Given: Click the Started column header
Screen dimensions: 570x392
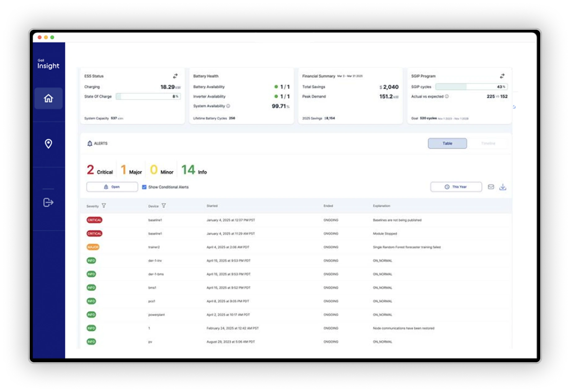Looking at the screenshot, I should [212, 206].
